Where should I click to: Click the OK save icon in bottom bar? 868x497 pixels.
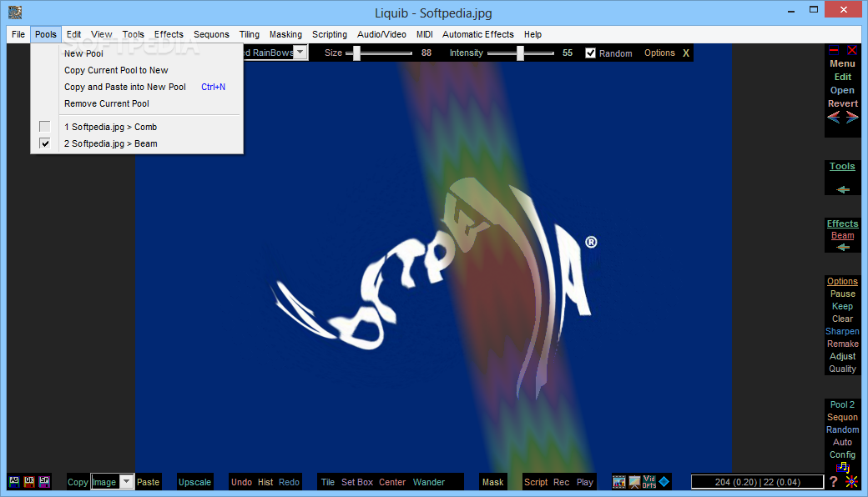[28, 481]
